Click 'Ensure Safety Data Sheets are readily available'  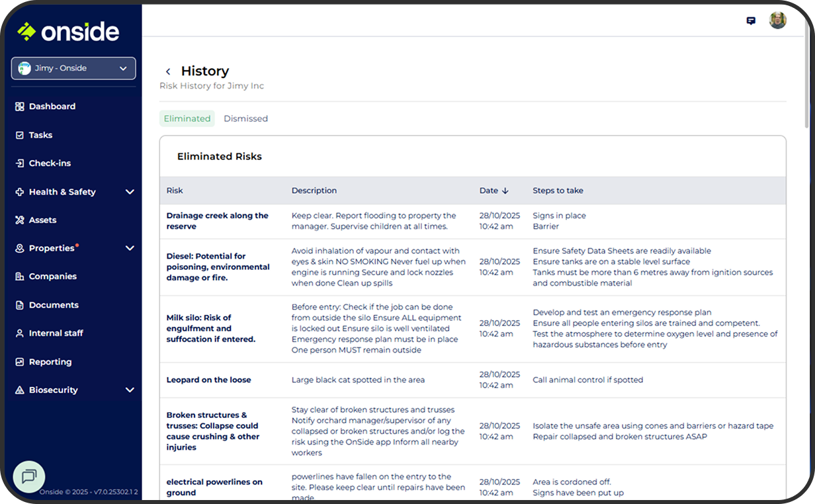pos(622,251)
